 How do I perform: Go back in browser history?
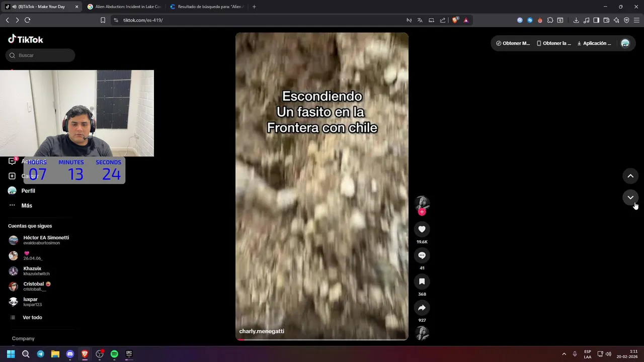click(7, 20)
